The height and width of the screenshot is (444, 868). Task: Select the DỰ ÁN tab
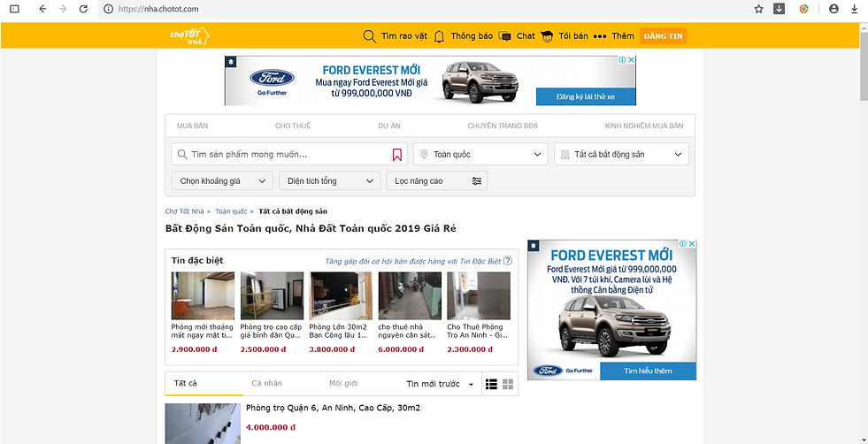(x=389, y=126)
